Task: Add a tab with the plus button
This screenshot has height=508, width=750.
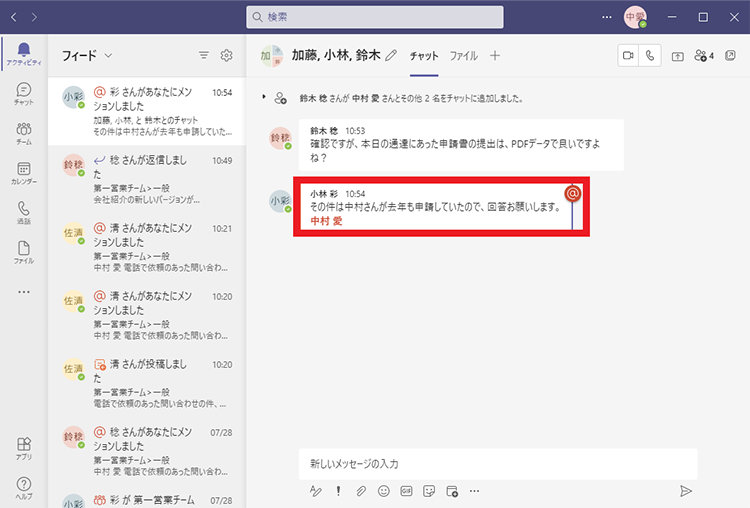Action: [495, 55]
